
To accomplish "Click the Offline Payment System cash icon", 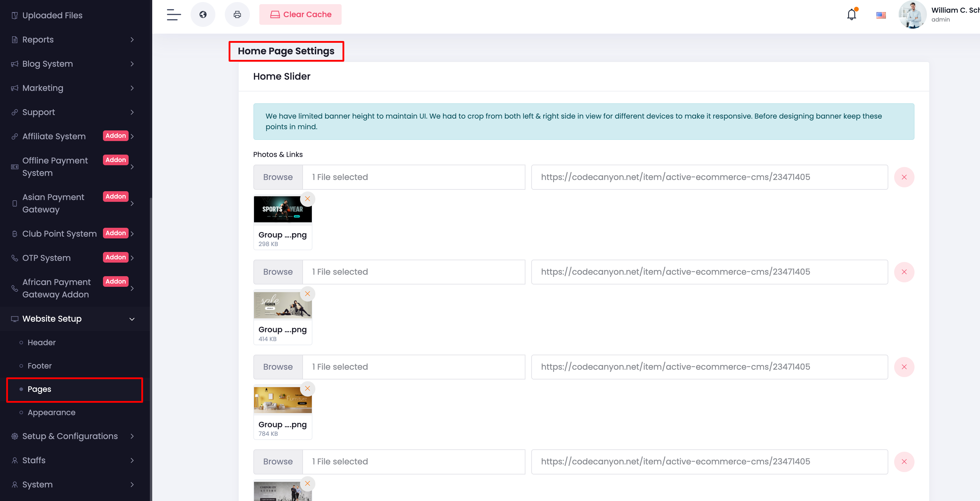I will click(14, 167).
